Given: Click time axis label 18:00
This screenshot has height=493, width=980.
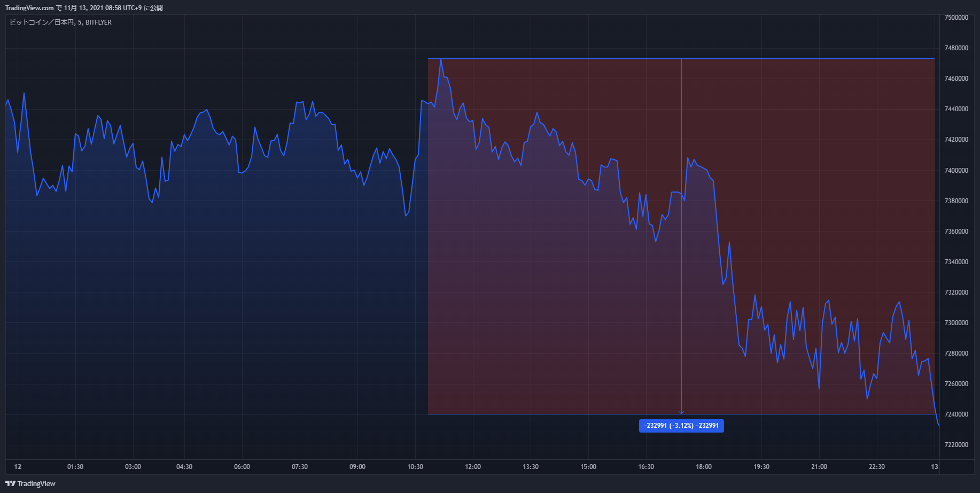Looking at the screenshot, I should [704, 467].
